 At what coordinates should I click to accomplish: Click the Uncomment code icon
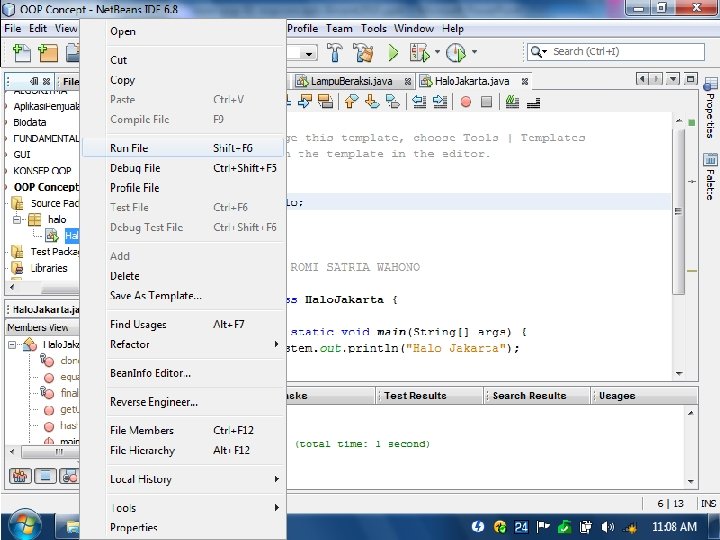coord(533,102)
